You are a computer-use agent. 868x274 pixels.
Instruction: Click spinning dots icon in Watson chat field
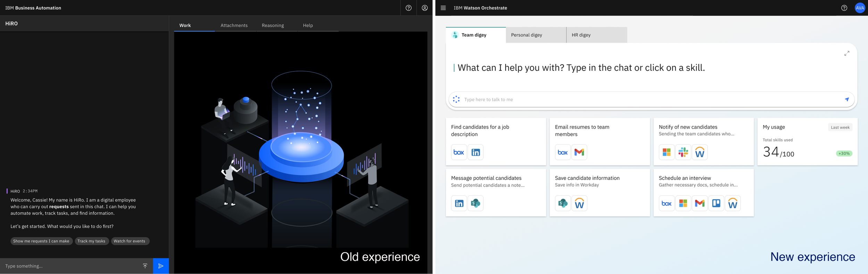pyautogui.click(x=456, y=99)
